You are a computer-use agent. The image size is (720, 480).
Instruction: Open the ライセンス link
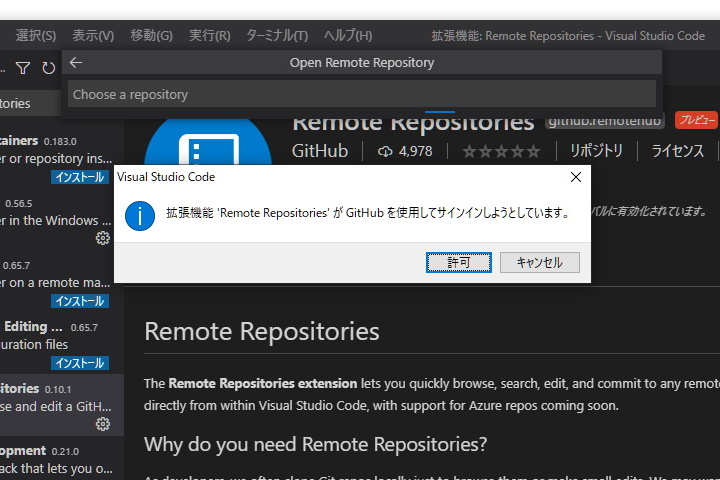678,151
